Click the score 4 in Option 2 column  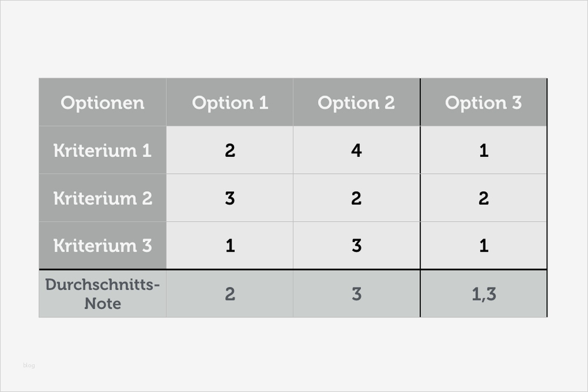[356, 150]
